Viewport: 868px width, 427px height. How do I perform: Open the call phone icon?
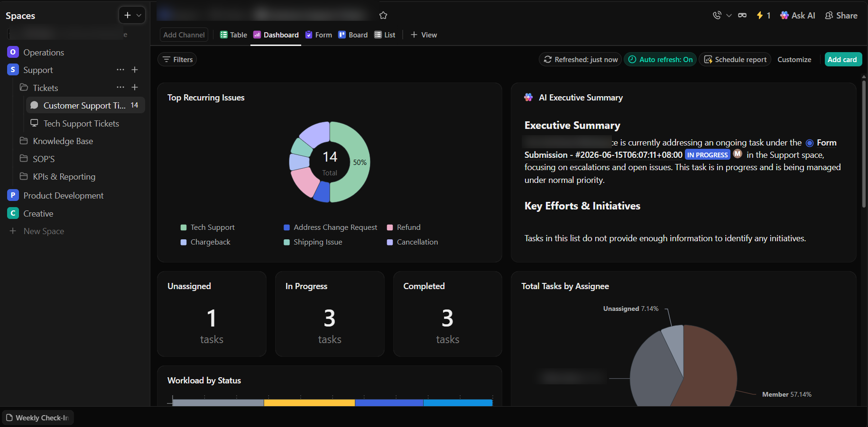pos(717,16)
